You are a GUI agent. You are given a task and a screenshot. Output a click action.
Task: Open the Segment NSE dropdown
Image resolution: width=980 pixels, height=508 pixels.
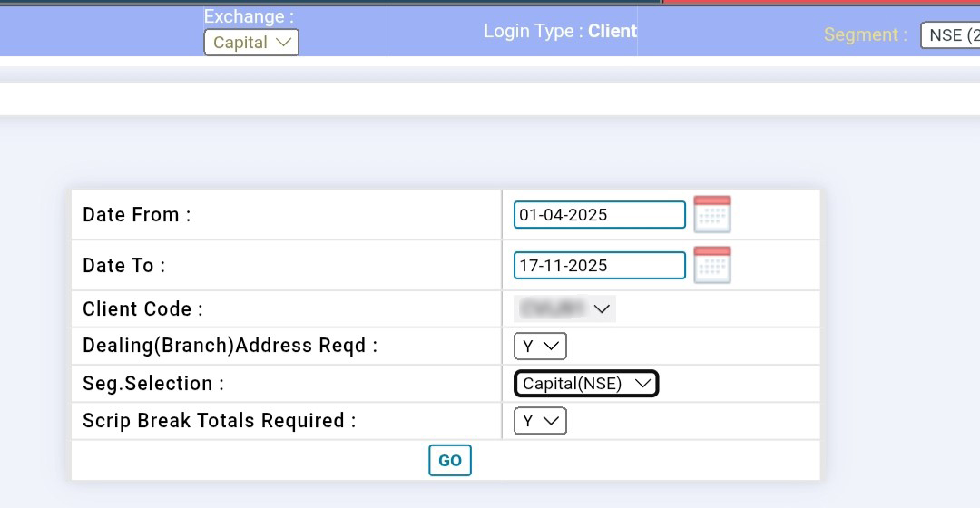[950, 36]
